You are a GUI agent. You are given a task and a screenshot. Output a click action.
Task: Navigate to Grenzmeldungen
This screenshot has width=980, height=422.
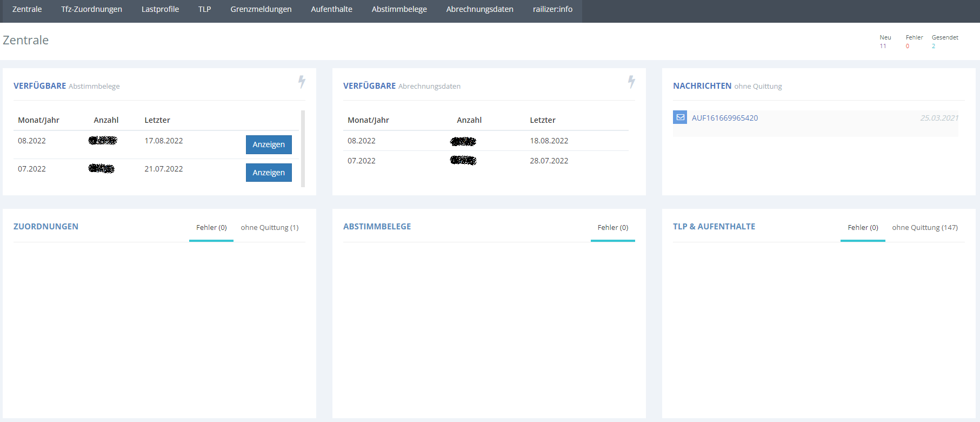coord(261,9)
